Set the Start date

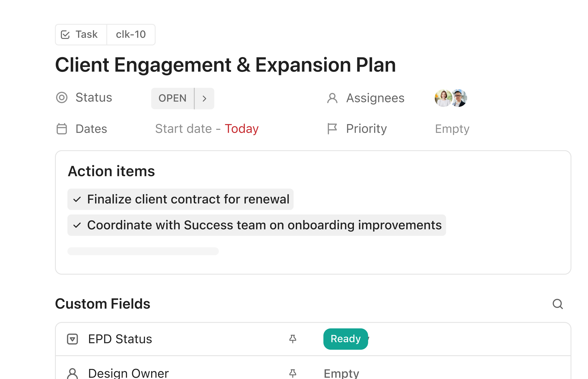pyautogui.click(x=183, y=129)
